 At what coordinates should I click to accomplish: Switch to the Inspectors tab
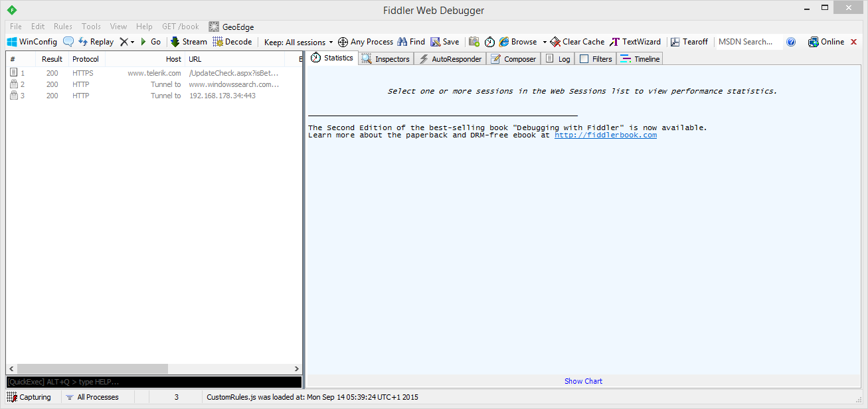386,59
